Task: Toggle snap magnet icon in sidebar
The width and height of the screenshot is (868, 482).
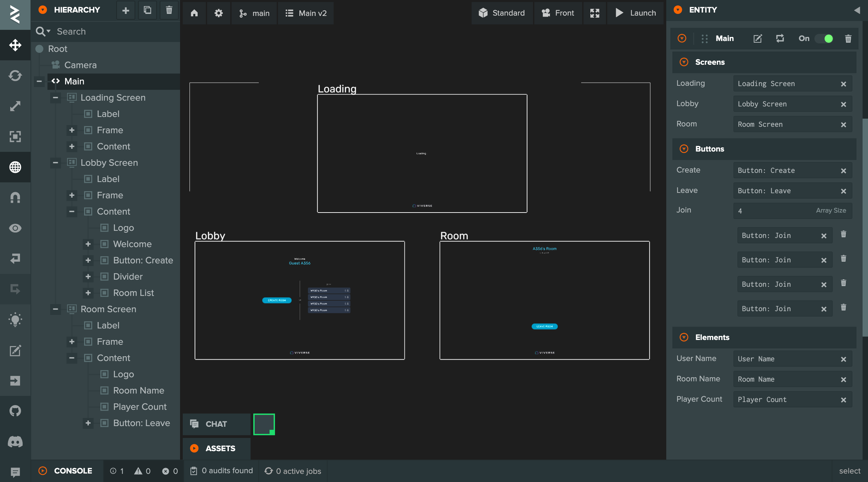Action: point(15,198)
